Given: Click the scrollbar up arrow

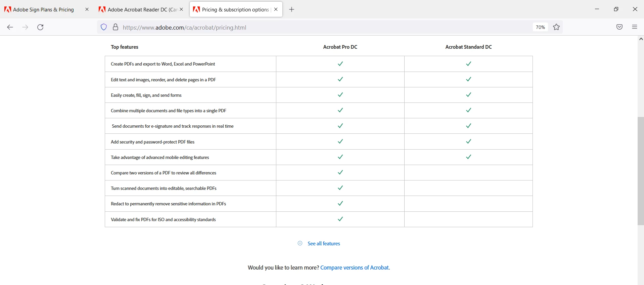Looking at the screenshot, I should coord(641,39).
